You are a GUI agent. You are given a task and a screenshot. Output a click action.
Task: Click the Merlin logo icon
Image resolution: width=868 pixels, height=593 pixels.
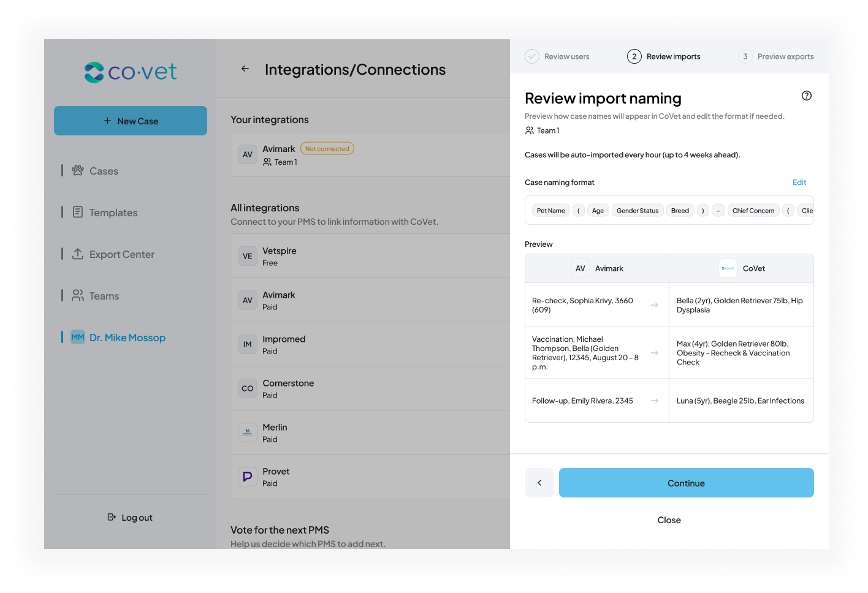click(248, 432)
